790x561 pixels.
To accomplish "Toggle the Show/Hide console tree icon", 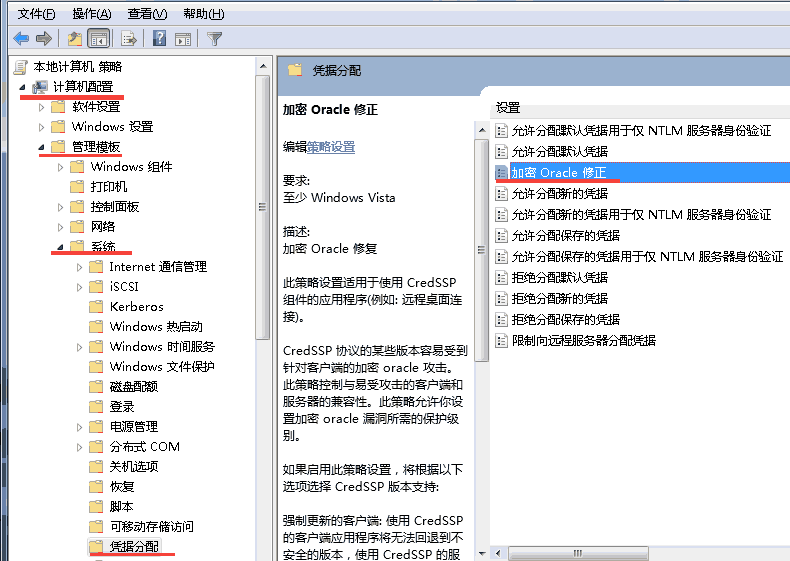I will coord(98,38).
